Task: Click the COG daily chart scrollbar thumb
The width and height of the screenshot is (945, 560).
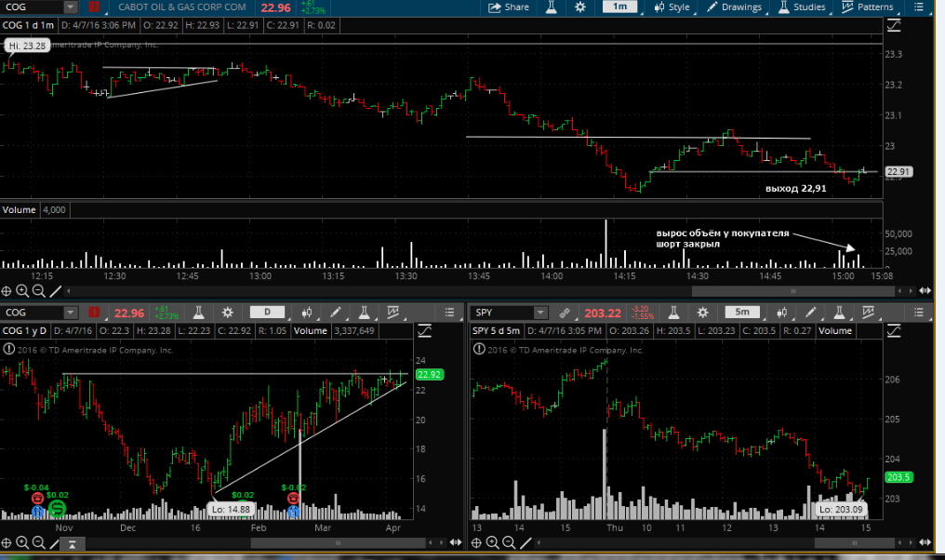Action: (x=338, y=542)
